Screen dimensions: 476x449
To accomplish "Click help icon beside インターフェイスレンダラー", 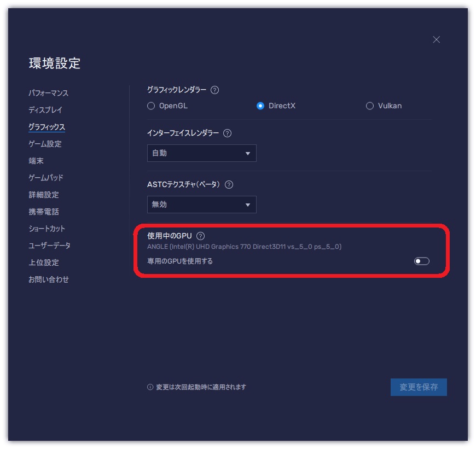I will [228, 133].
